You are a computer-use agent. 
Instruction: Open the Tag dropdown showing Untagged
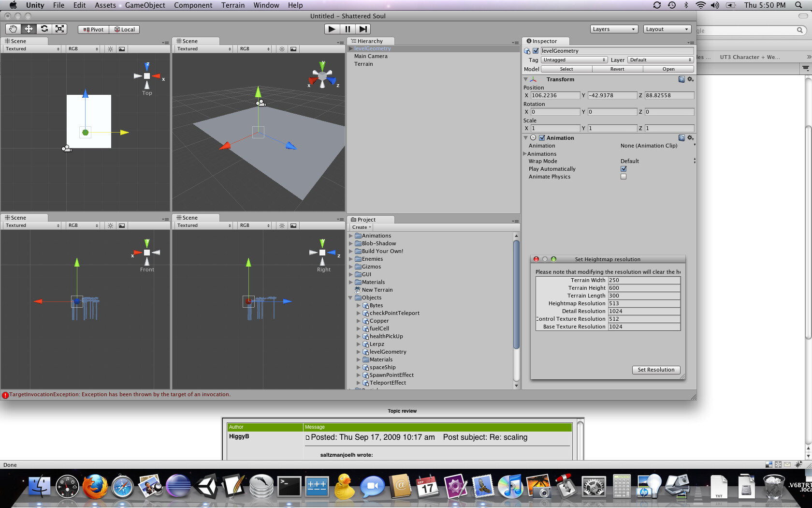point(574,60)
